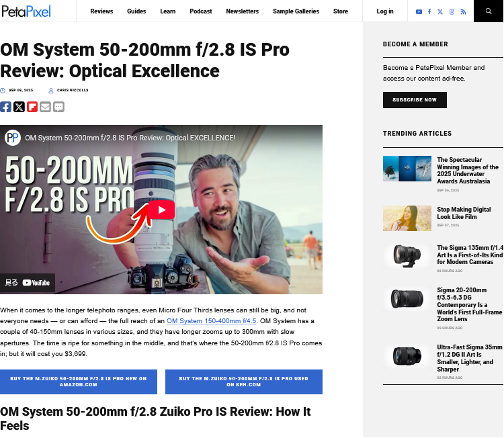Image resolution: width=504 pixels, height=438 pixels.
Task: Open OM System 150-400mm f/4.5 link
Action: click(211, 321)
